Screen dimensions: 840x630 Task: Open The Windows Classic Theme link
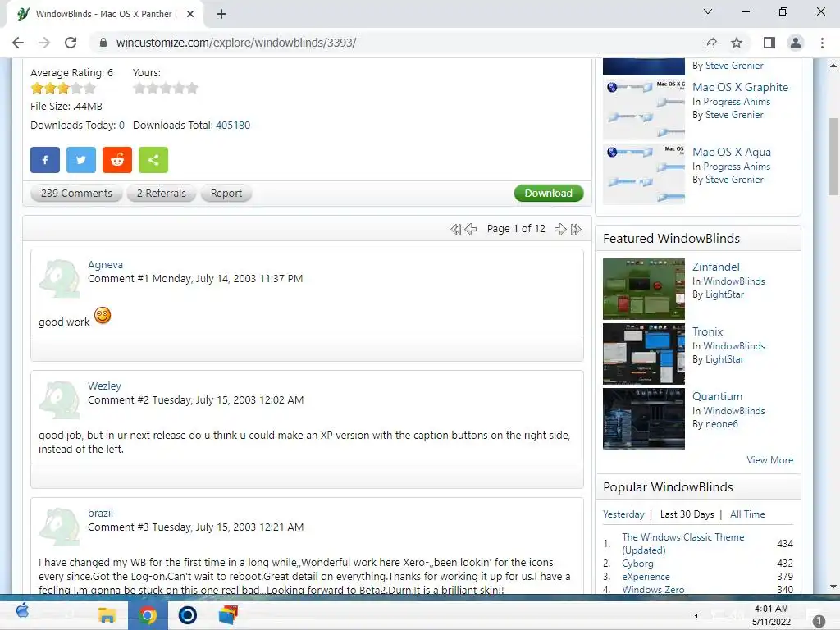[683, 544]
